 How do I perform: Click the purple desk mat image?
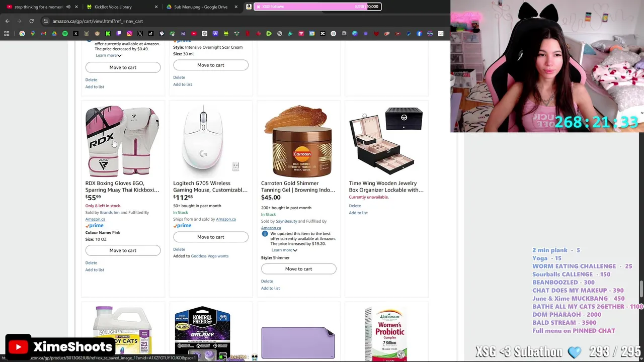(298, 342)
